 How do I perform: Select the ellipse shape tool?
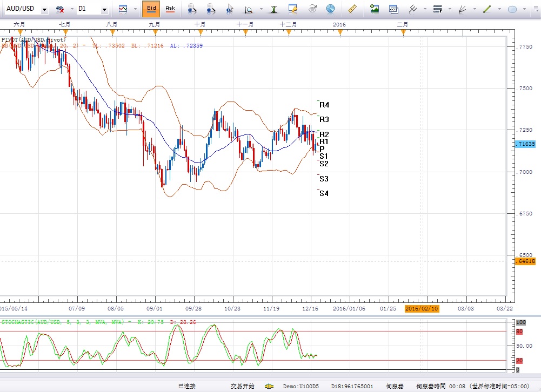(512, 9)
